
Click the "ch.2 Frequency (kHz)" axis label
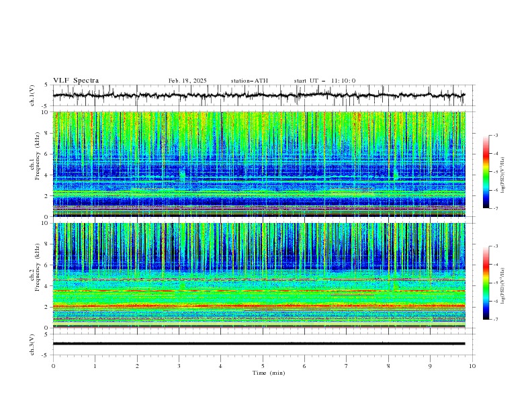point(35,267)
